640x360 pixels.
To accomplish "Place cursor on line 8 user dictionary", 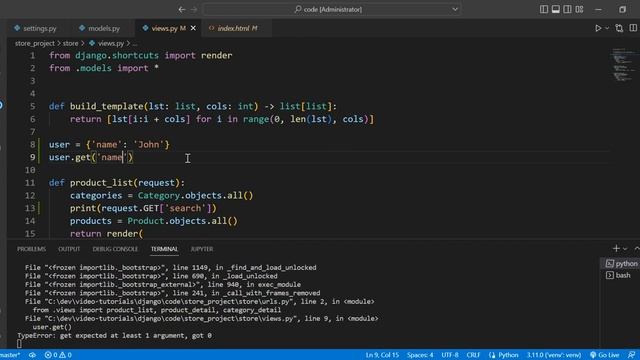I will point(109,144).
